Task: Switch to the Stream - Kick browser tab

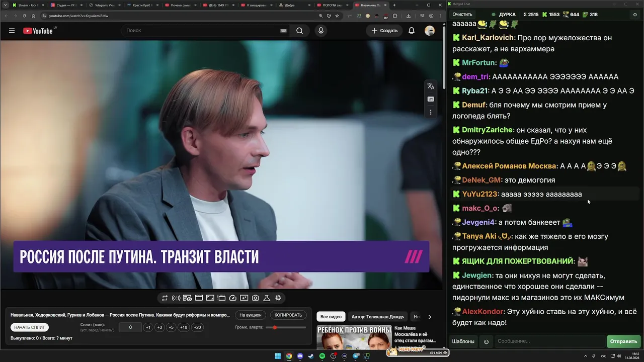Action: click(28, 5)
